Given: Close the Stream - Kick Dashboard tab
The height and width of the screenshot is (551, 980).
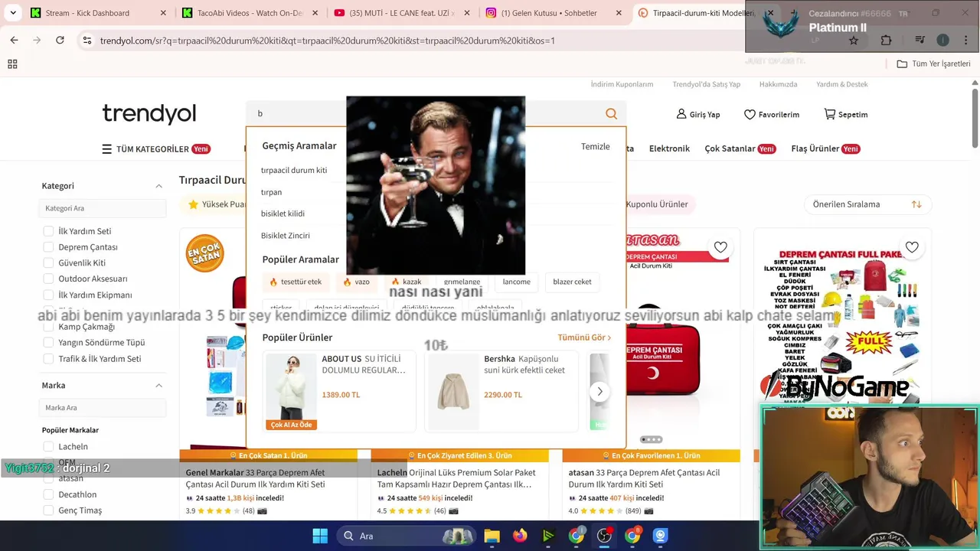Looking at the screenshot, I should (x=163, y=13).
